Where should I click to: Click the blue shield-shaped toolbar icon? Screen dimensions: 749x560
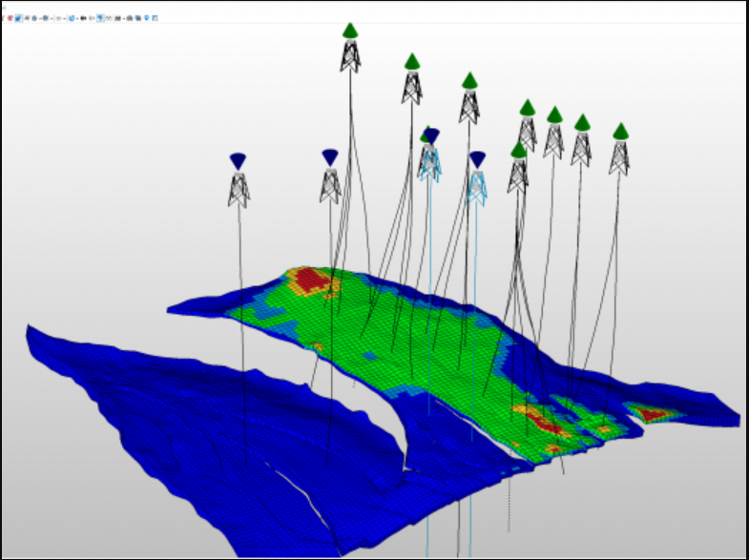coord(146,18)
